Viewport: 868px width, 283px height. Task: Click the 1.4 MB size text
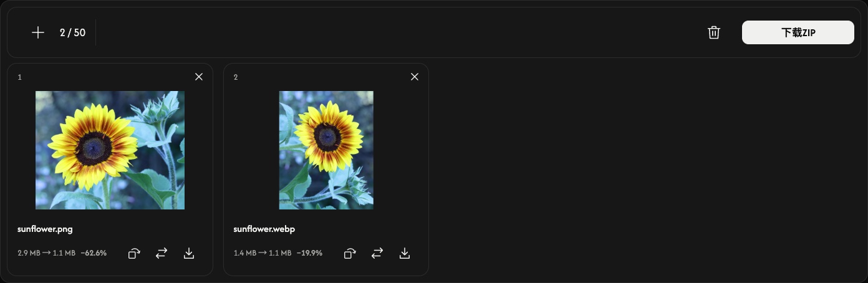click(244, 253)
